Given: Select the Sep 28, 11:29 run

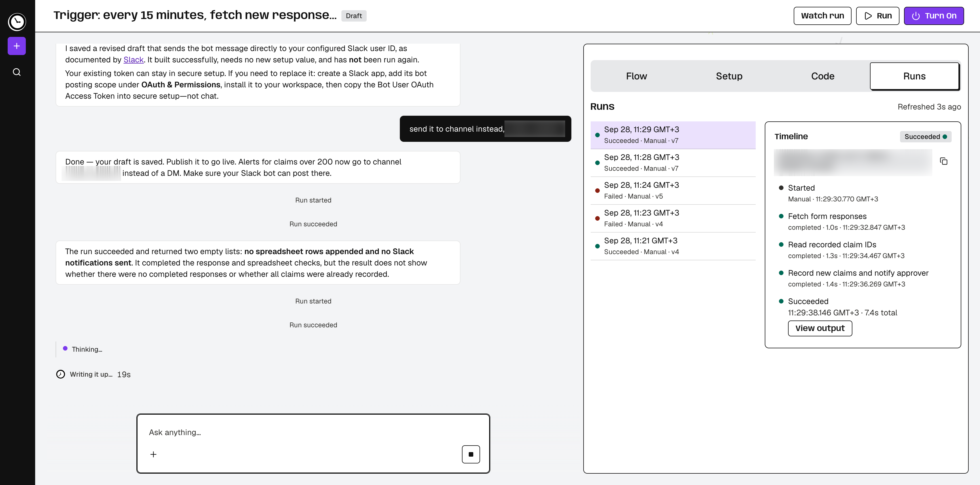Looking at the screenshot, I should click(673, 135).
